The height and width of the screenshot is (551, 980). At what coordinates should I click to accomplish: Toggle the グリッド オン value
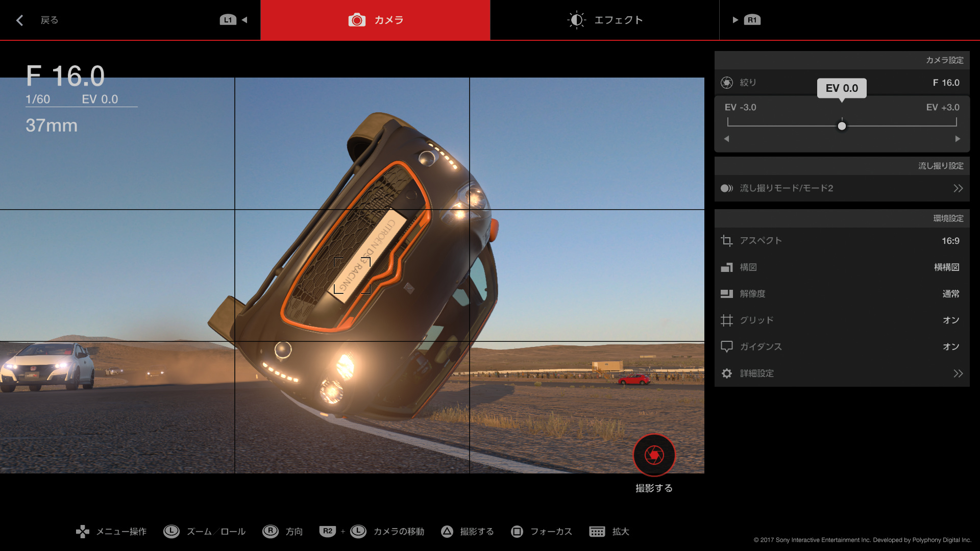951,320
